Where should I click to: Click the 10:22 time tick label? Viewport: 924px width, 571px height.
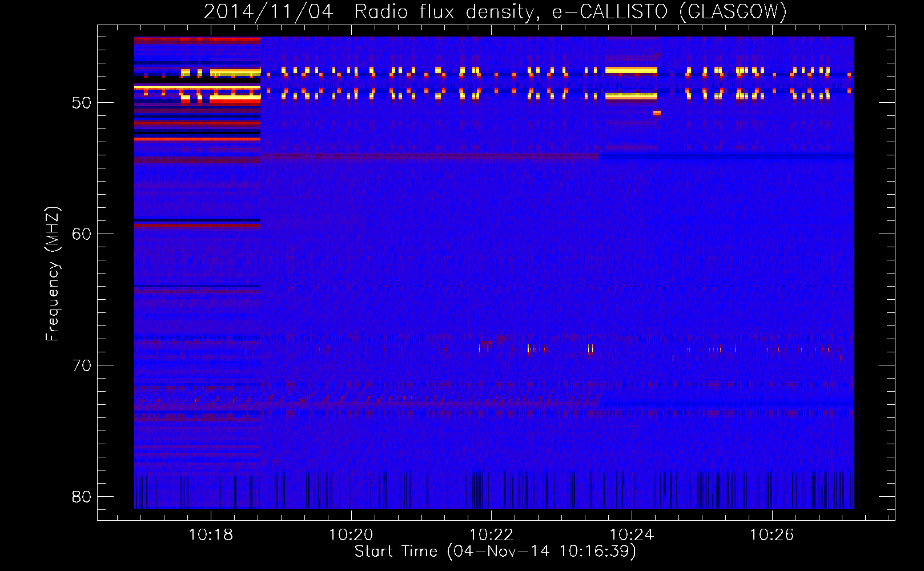click(491, 535)
